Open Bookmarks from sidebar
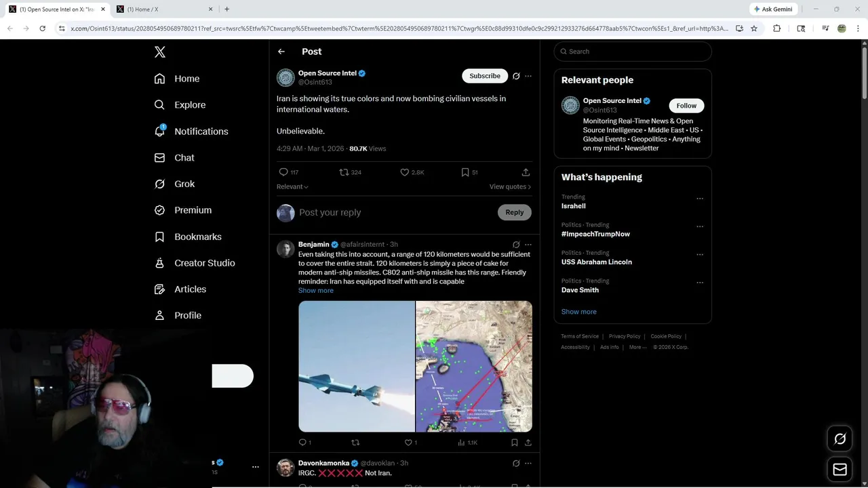Screen dimensions: 868x488 188,237
